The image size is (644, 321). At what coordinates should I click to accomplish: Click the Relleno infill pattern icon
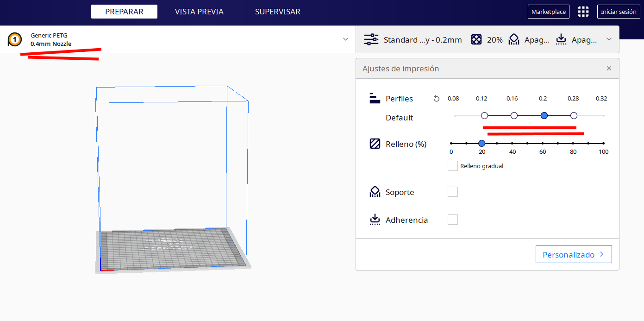pos(375,144)
